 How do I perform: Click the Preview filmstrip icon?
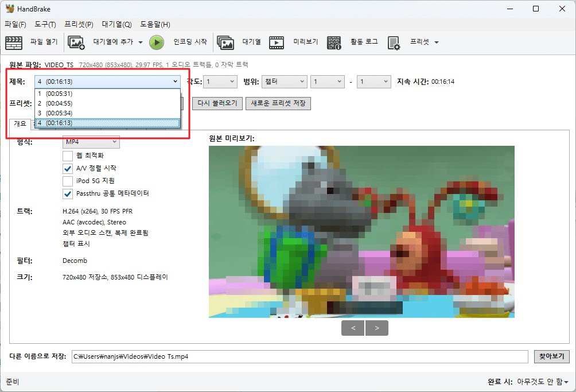pos(277,42)
